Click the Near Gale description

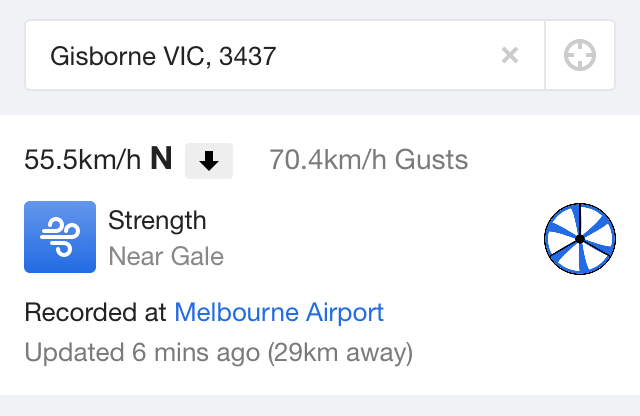[x=166, y=256]
